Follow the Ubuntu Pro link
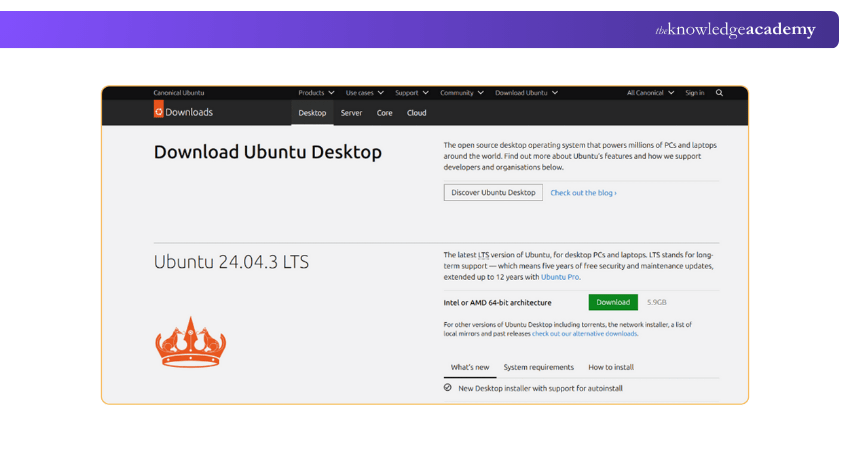This screenshot has width=850, height=450. click(560, 277)
